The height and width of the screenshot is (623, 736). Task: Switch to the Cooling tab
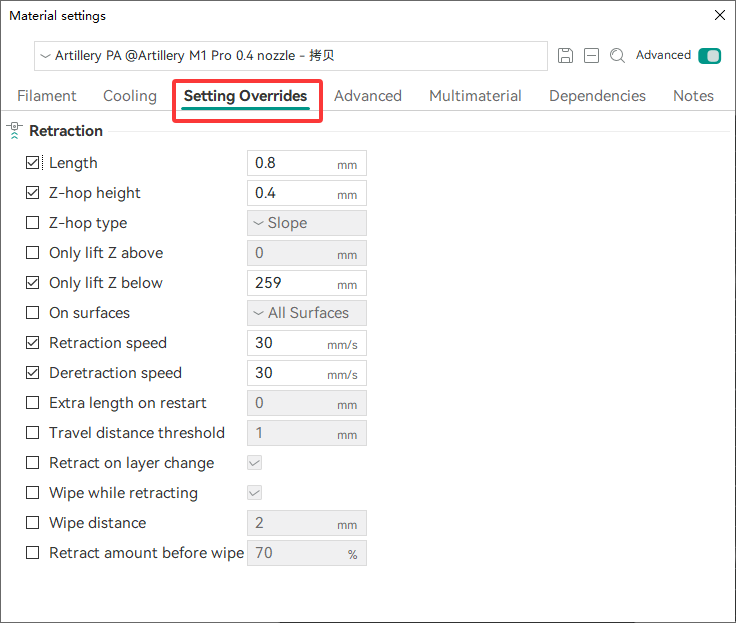[130, 96]
